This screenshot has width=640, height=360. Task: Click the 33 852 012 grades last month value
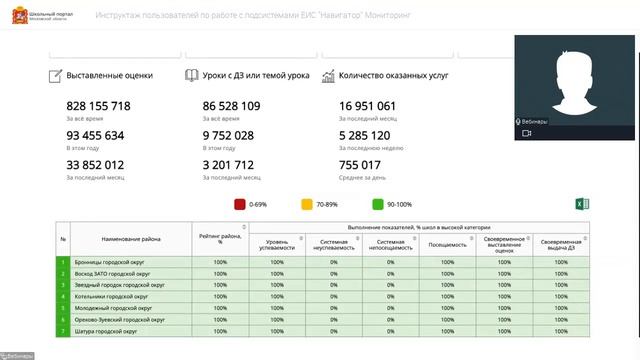coord(95,165)
